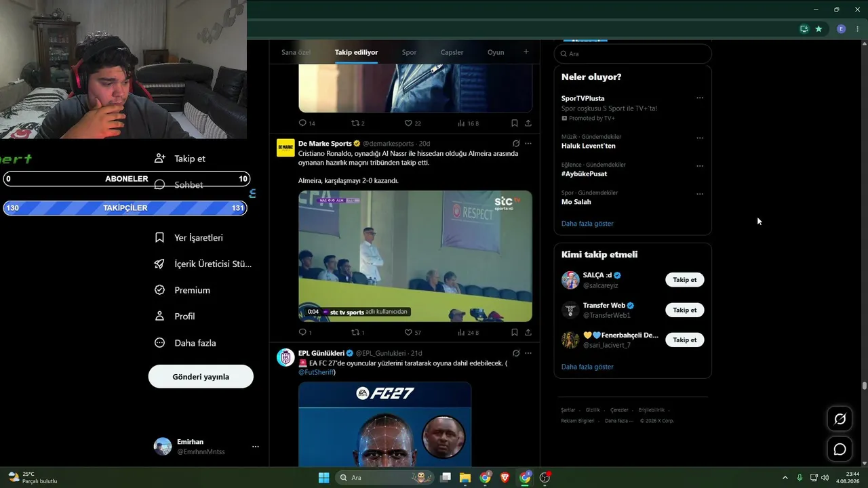Open options for Haluk Levent'ten trend
Viewport: 868px width, 488px height.
tap(700, 138)
